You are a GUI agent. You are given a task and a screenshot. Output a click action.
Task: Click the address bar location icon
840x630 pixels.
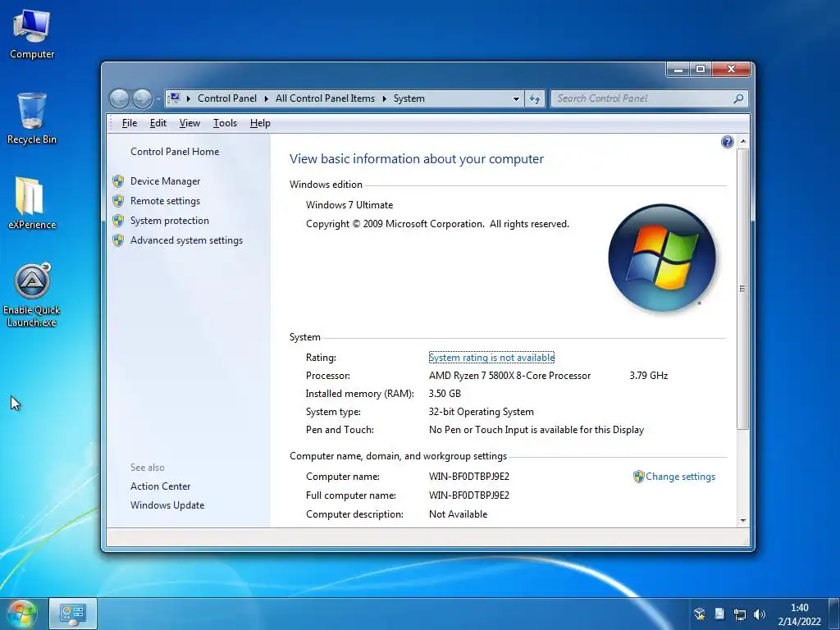[174, 98]
